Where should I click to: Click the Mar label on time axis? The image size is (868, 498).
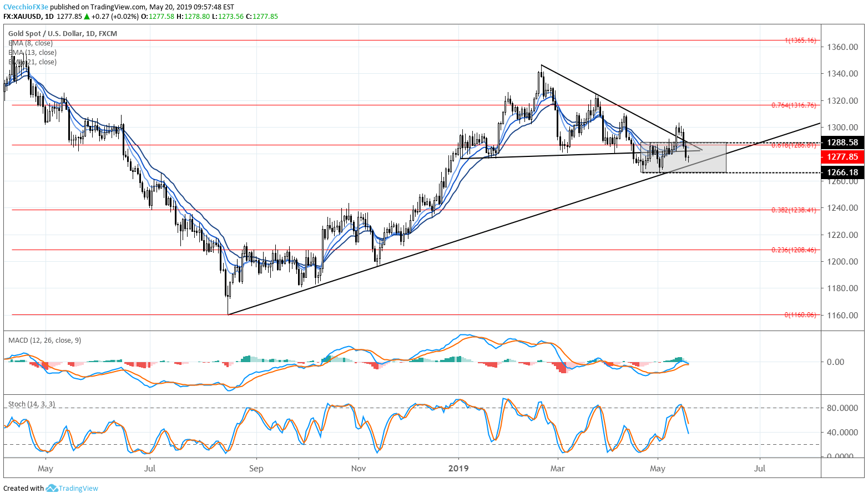pyautogui.click(x=557, y=469)
